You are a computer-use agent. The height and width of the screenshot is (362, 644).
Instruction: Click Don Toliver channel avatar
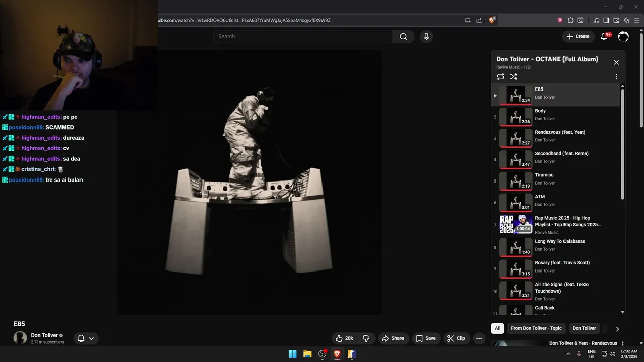click(x=20, y=338)
